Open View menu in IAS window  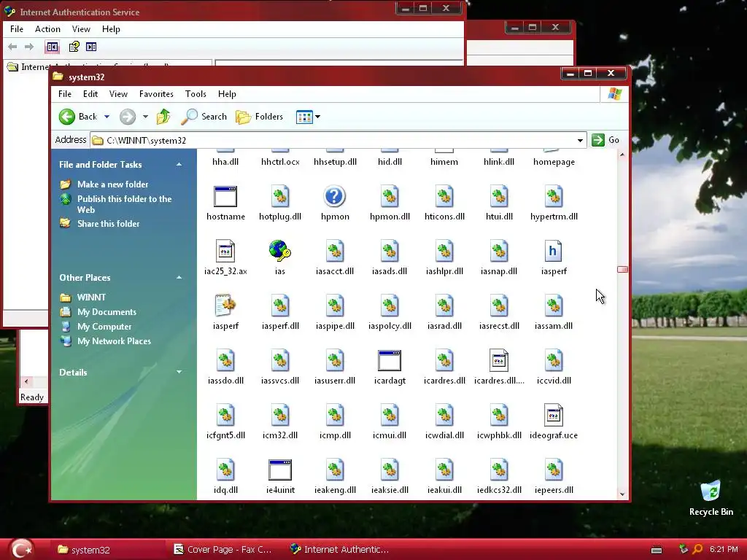tap(81, 29)
